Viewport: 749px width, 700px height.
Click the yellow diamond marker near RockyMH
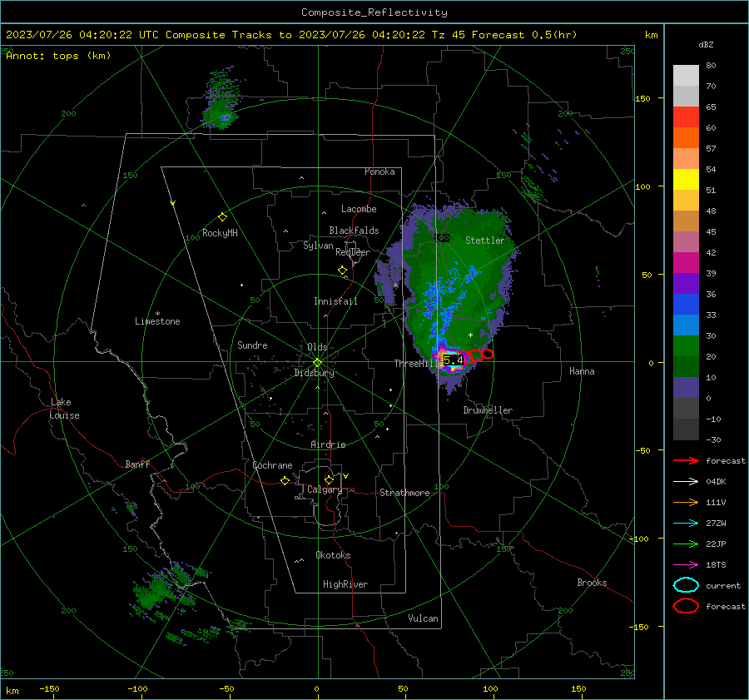pyautogui.click(x=222, y=217)
